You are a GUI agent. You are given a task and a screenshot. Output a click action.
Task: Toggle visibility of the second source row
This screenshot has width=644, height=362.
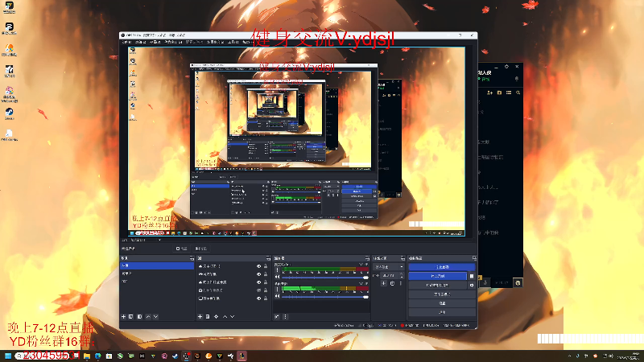[258, 274]
